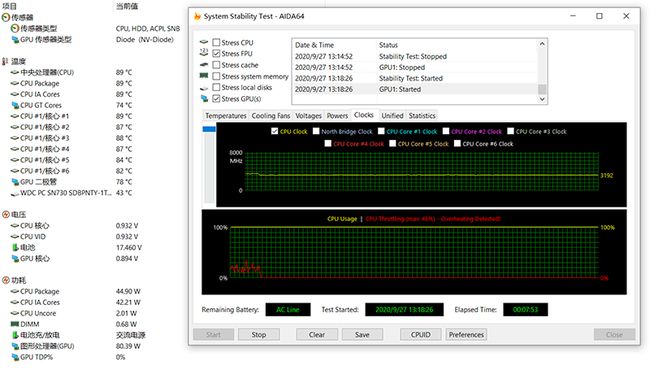Click the blue graph scale slider handle

click(209, 129)
